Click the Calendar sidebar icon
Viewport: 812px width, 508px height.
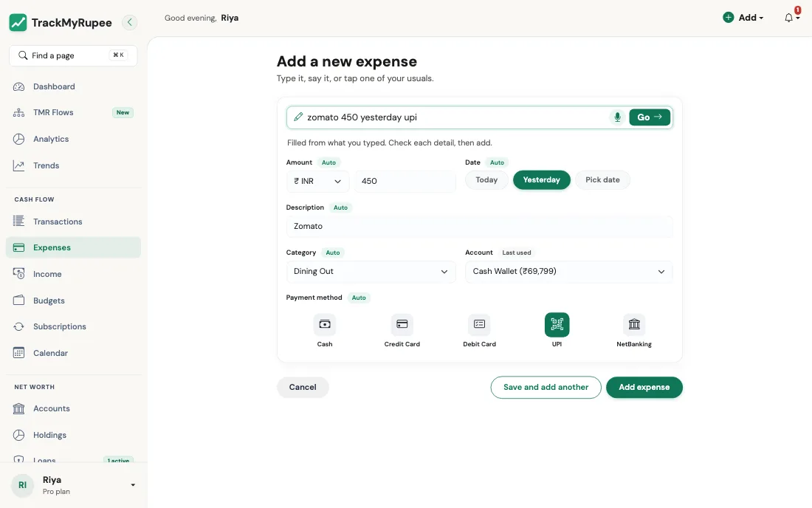pyautogui.click(x=18, y=353)
